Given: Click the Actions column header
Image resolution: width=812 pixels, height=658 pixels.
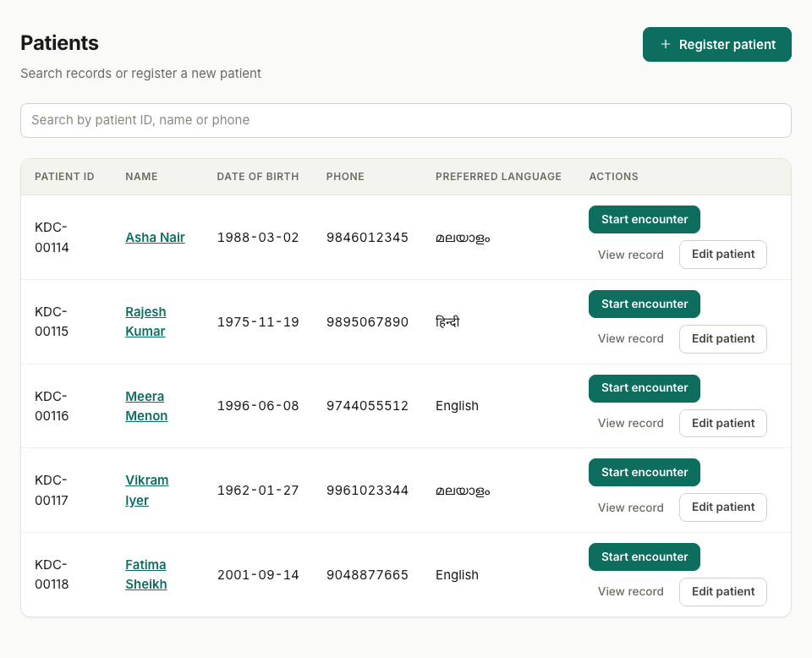Looking at the screenshot, I should (x=614, y=177).
